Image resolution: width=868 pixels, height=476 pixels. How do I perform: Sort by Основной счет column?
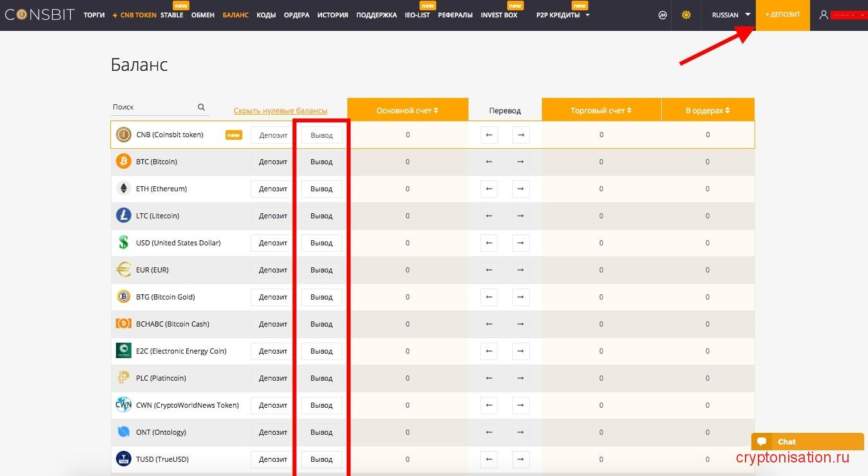[407, 111]
